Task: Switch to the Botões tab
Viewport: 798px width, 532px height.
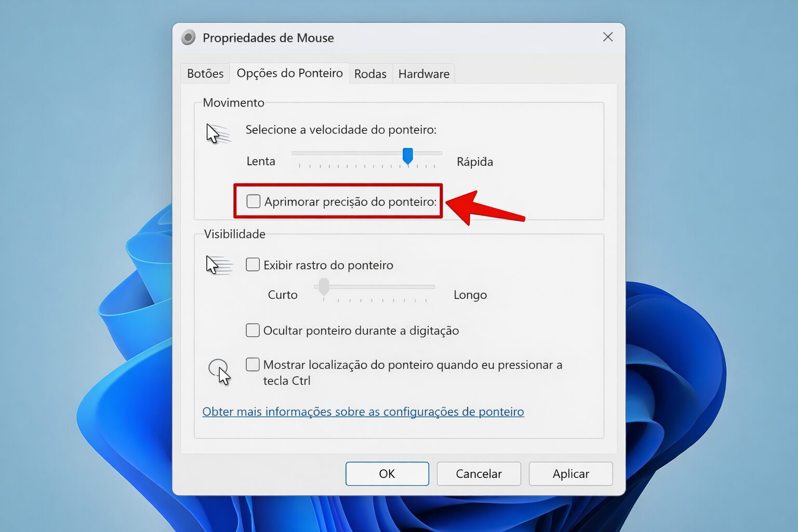Action: (x=205, y=74)
